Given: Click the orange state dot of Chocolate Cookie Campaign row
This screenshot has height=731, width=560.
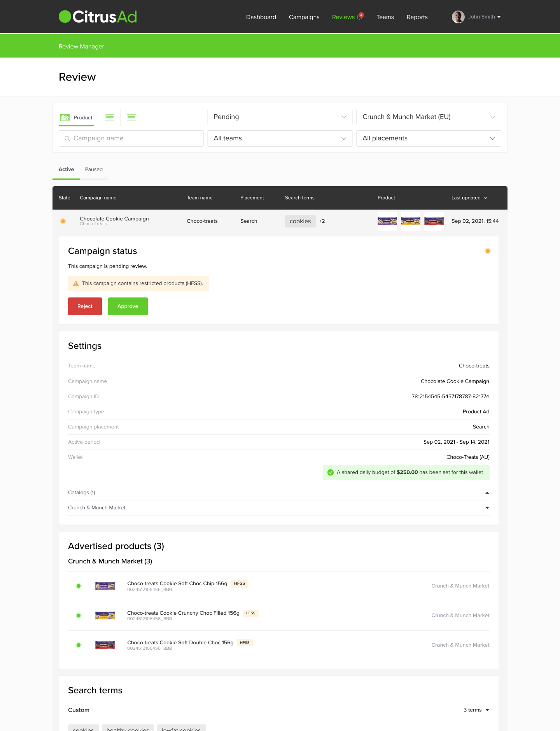Looking at the screenshot, I should click(63, 221).
